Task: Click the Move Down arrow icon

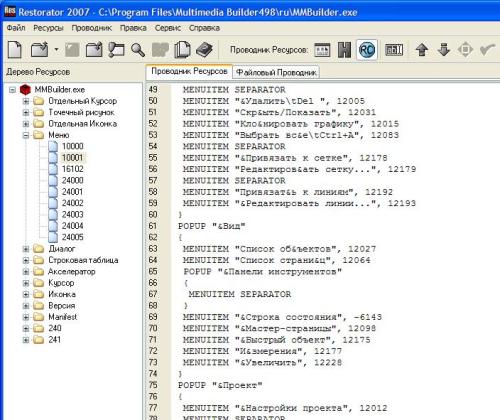Action: point(444,50)
